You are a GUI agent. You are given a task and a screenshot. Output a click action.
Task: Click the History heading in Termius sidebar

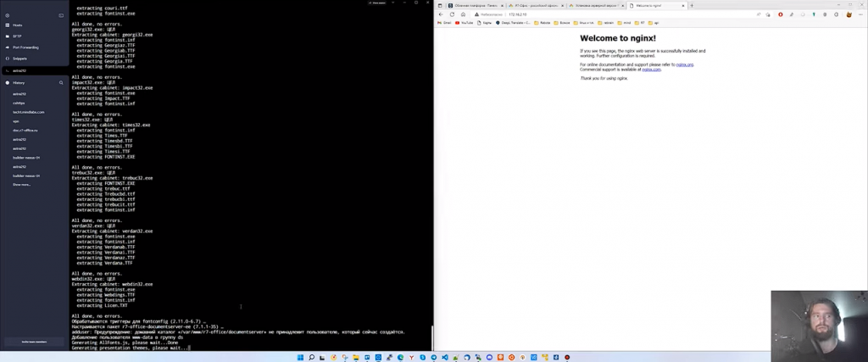[19, 82]
